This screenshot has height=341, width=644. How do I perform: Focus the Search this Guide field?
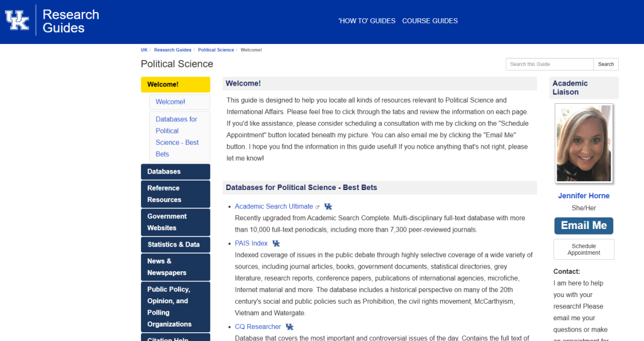(549, 64)
